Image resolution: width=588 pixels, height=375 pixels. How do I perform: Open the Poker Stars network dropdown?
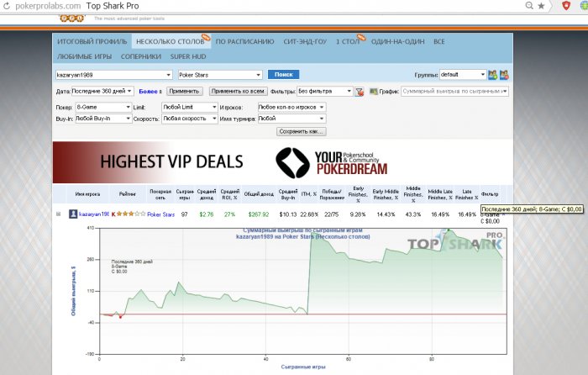pyautogui.click(x=220, y=75)
